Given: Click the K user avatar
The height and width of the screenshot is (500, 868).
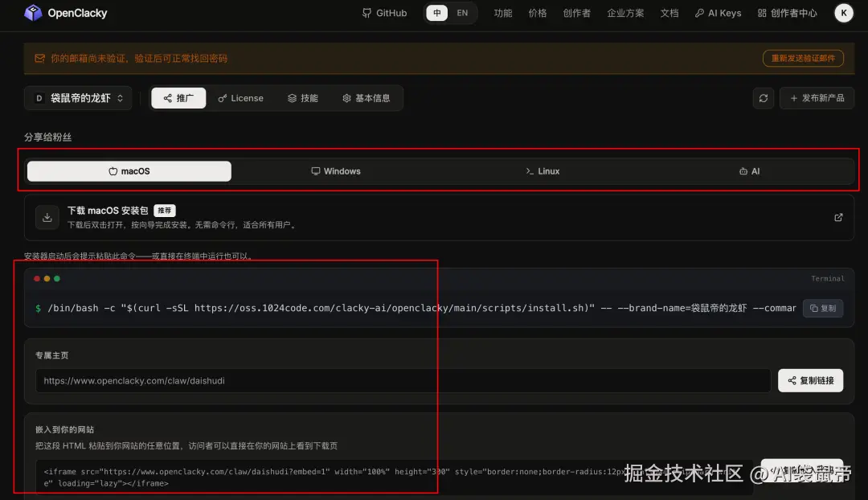Looking at the screenshot, I should (844, 13).
